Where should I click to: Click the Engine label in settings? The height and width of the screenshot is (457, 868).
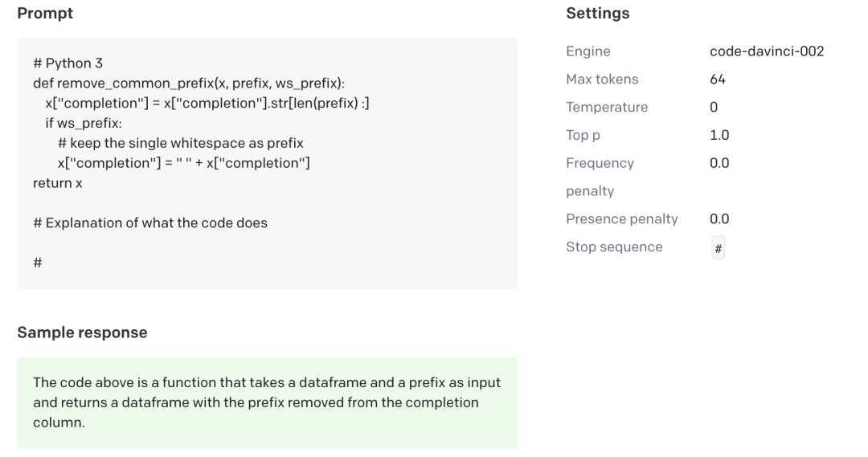(x=588, y=51)
